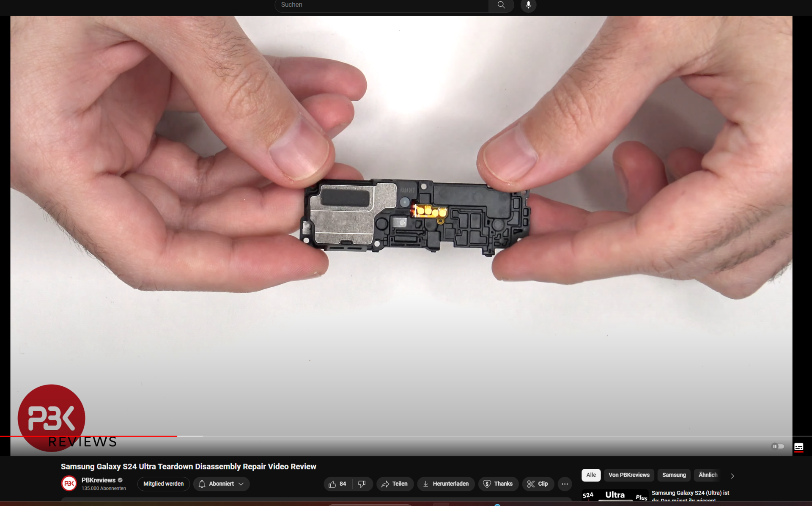The image size is (812, 506).
Task: Select the Samsung filter chip
Action: 674,475
